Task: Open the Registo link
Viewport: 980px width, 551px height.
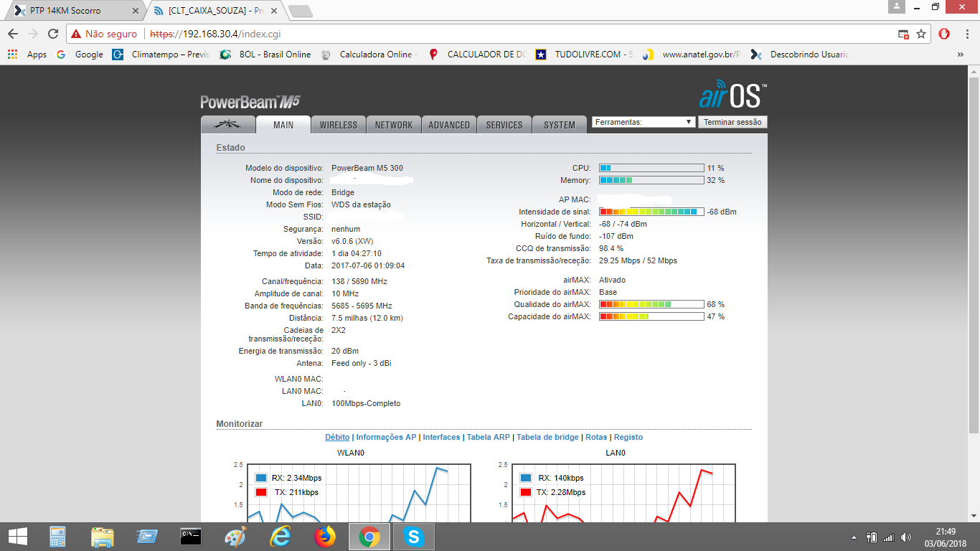Action: [628, 437]
